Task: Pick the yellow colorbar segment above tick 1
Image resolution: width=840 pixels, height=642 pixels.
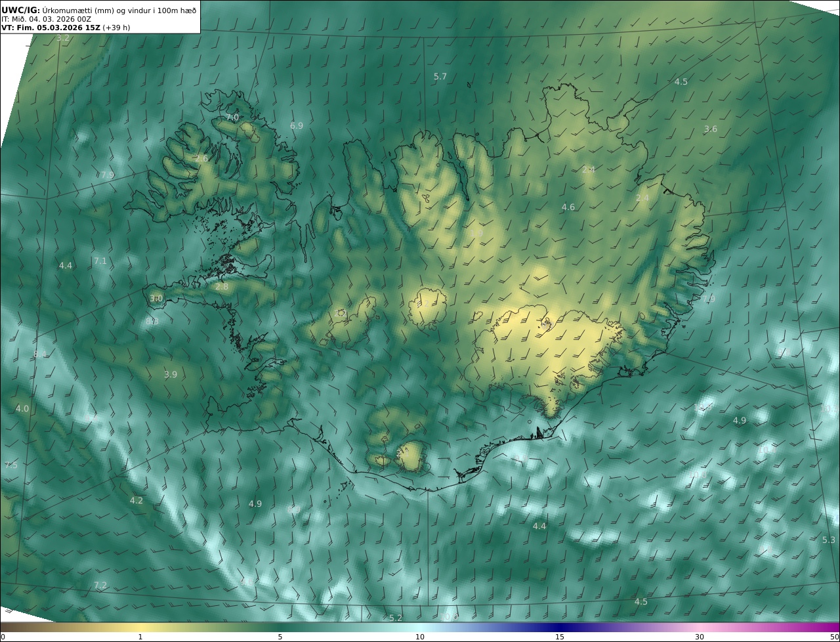Action: pyautogui.click(x=140, y=627)
